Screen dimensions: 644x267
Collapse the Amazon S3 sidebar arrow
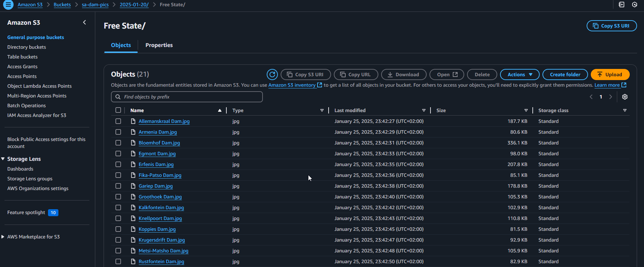(84, 22)
